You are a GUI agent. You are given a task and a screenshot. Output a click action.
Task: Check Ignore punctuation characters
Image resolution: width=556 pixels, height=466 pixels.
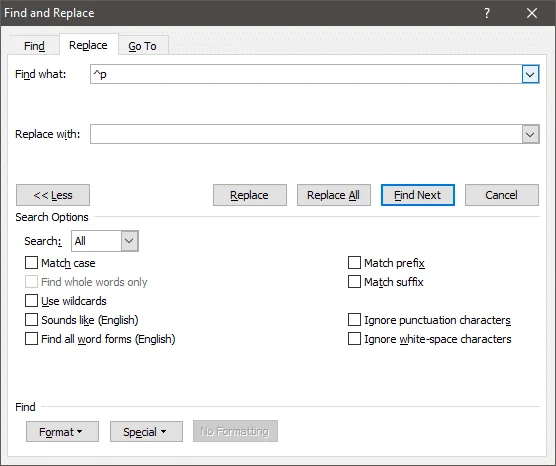354,320
